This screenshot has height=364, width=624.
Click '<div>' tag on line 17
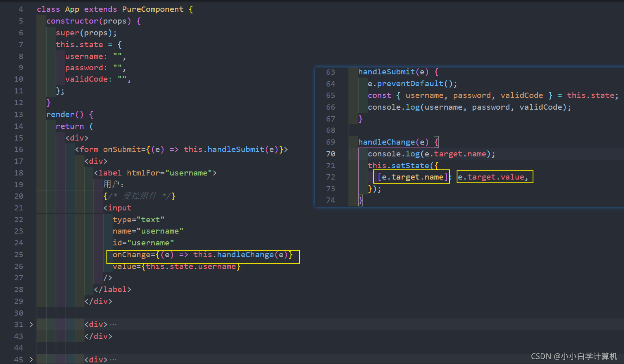click(x=96, y=161)
